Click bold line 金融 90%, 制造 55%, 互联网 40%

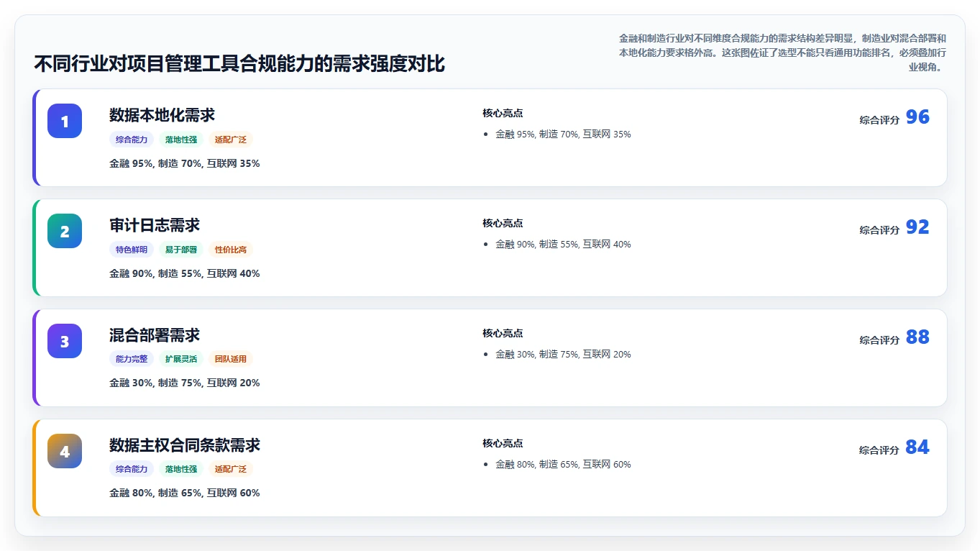[185, 273]
